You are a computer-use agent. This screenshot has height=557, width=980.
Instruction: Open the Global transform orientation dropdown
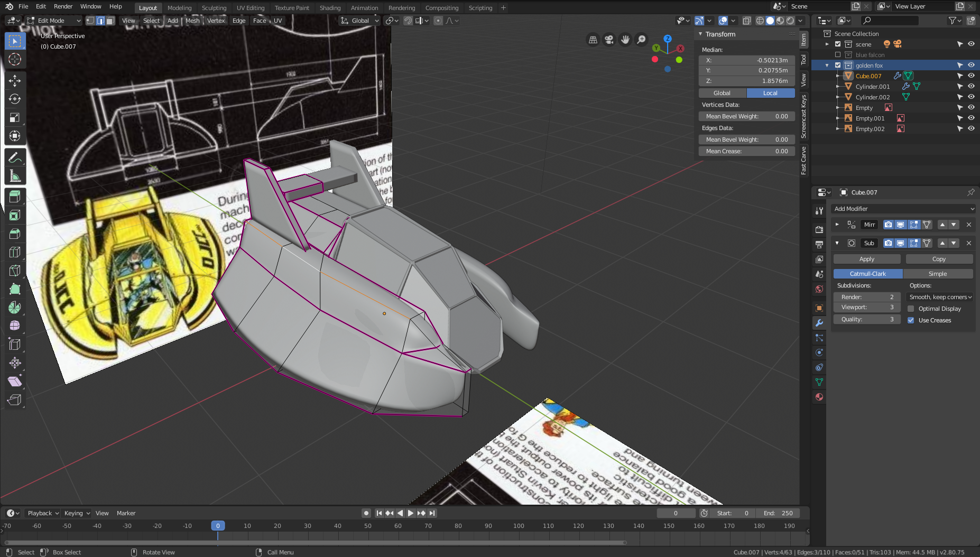click(x=360, y=21)
